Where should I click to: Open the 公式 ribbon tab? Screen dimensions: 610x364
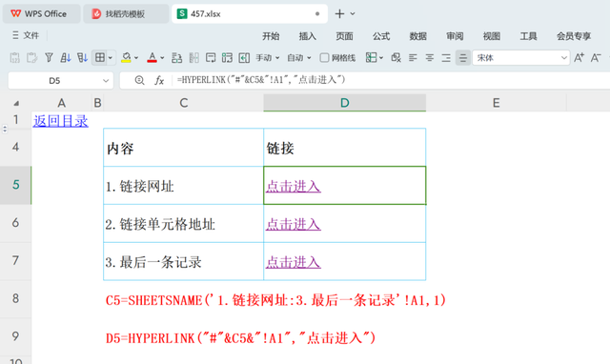tap(381, 36)
